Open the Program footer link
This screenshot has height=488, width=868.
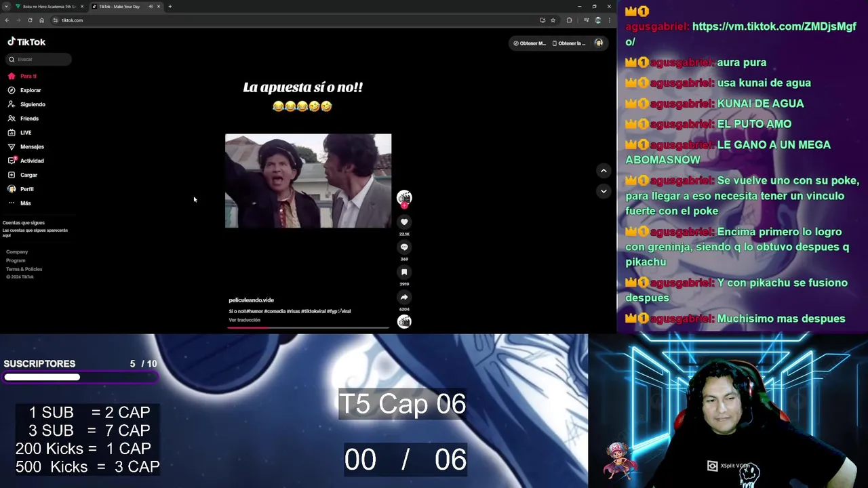click(16, 260)
